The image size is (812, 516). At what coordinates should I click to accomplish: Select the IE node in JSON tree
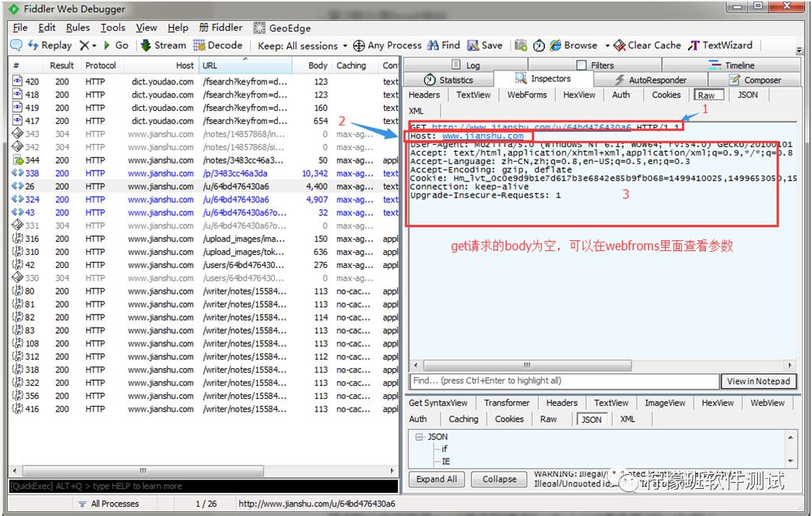coord(445,461)
